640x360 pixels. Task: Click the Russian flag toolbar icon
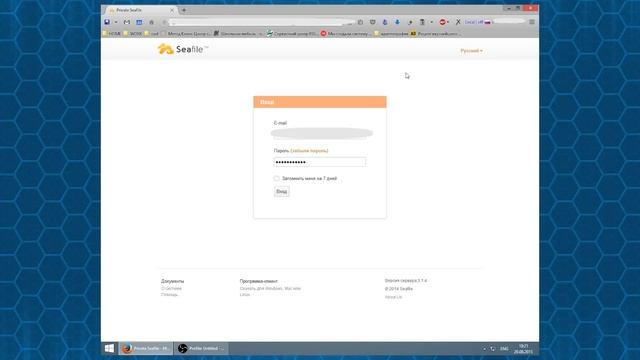[x=487, y=22]
